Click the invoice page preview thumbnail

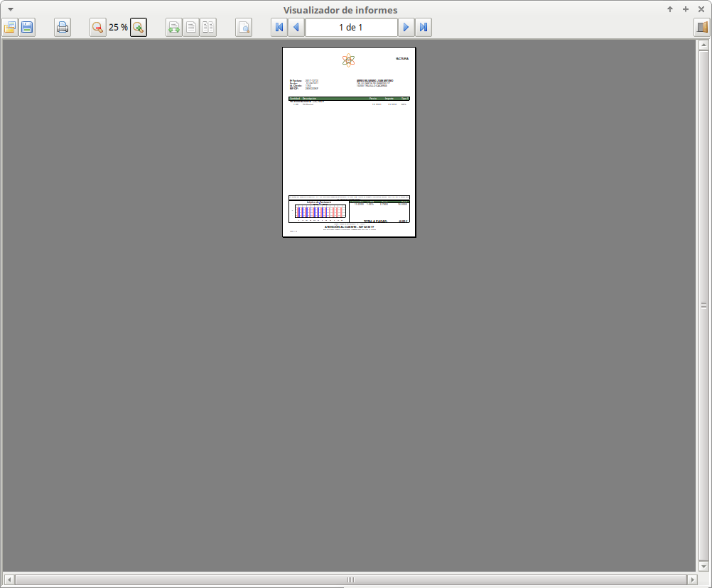point(349,142)
